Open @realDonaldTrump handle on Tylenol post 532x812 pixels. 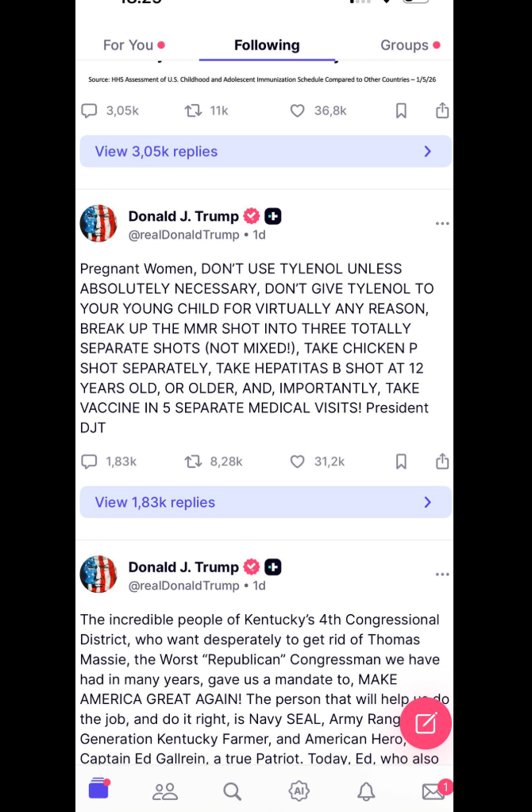pyautogui.click(x=183, y=234)
